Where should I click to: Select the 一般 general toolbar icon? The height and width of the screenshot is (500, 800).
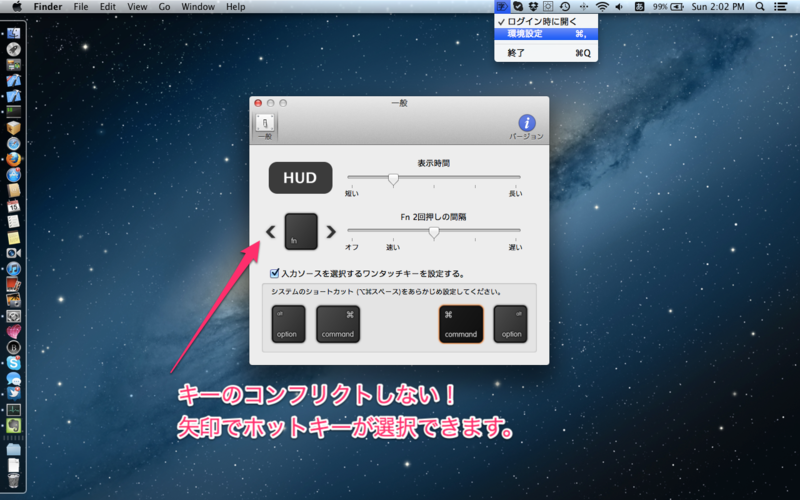point(266,124)
